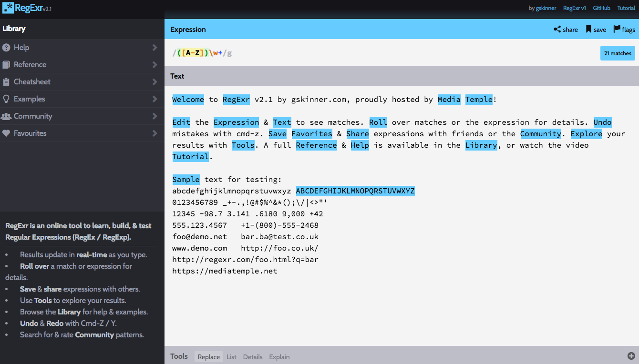The height and width of the screenshot is (364, 639).
Task: Click the text '555.123.4567'
Action: pyautogui.click(x=200, y=225)
